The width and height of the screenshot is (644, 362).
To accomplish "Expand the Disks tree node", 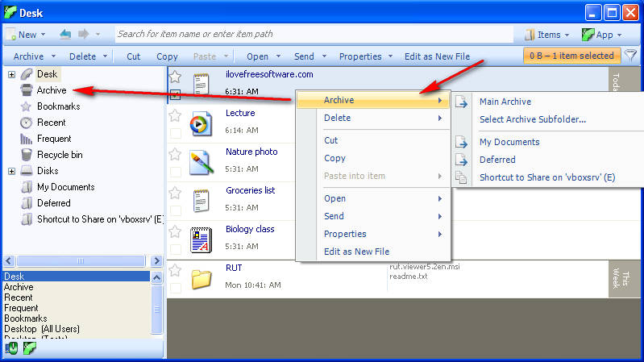I will (11, 171).
